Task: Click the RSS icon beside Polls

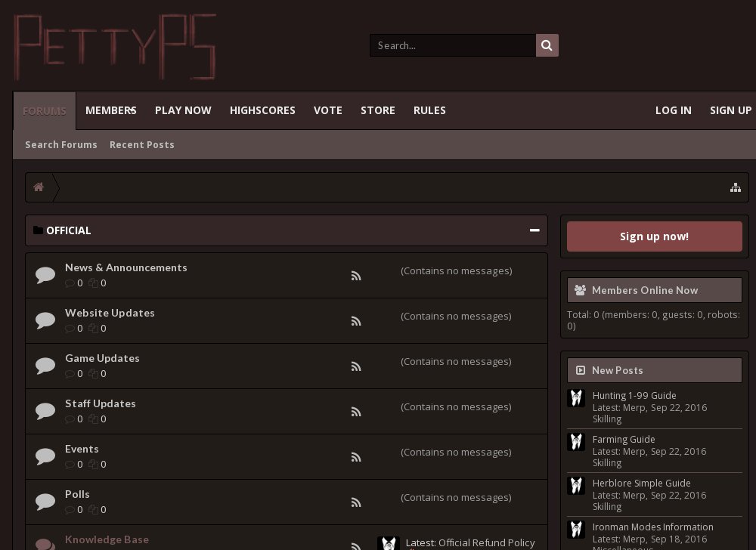Action: click(x=356, y=502)
